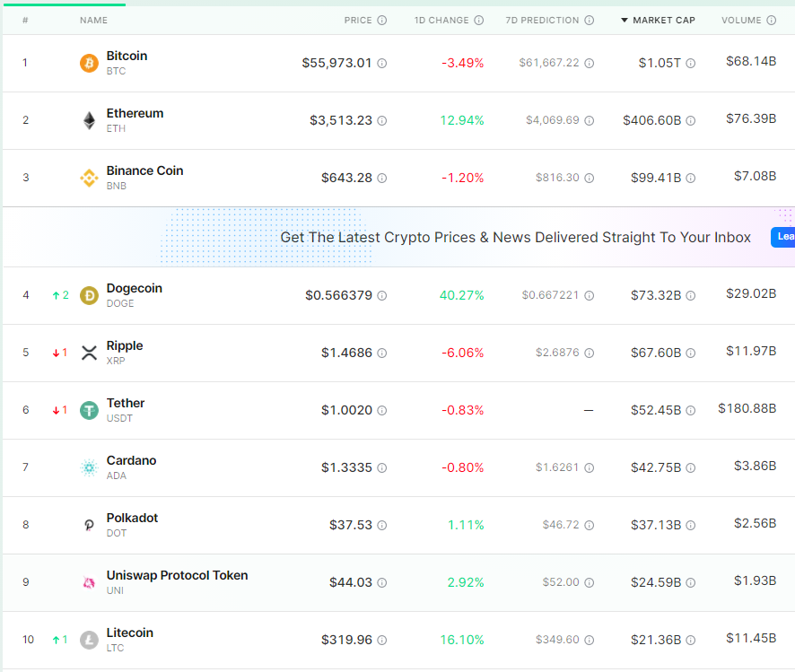This screenshot has height=672, width=795.
Task: Open the Ripple XRP logo
Action: point(89,353)
